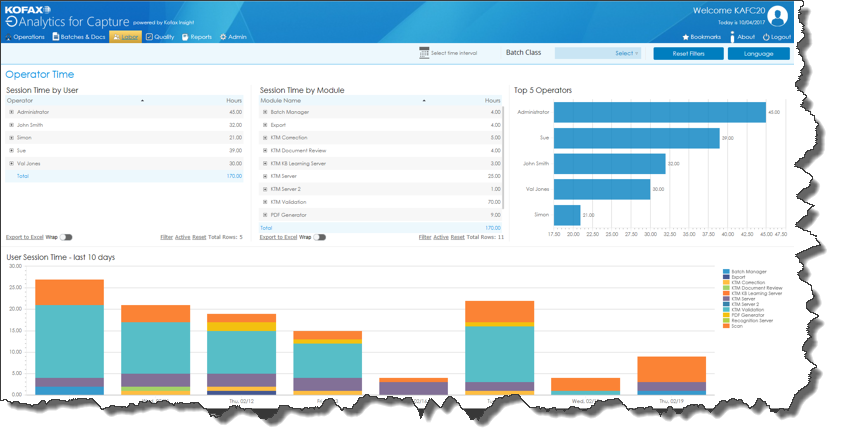Open the Reports menu
This screenshot has height=441, width=841.
(x=201, y=37)
